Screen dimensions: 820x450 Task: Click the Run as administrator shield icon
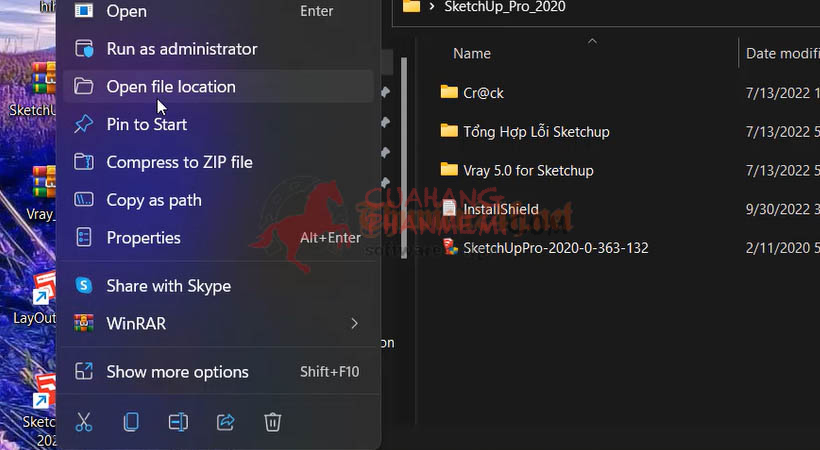click(84, 48)
